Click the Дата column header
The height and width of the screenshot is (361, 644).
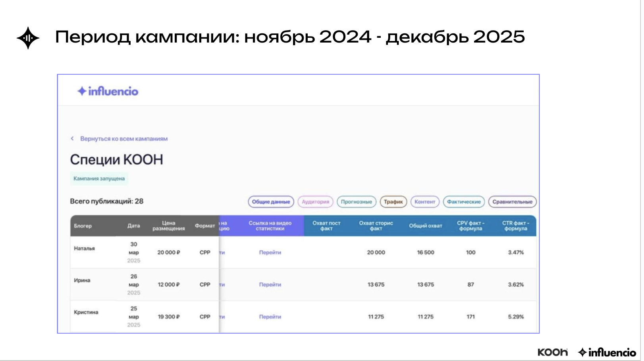pos(134,226)
